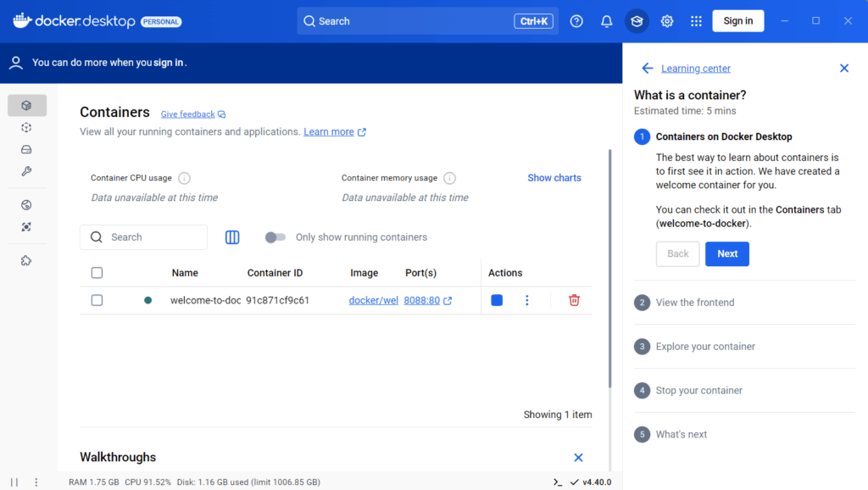Click the Docker Desktop whale logo
Image resolution: width=868 pixels, height=490 pixels.
click(x=22, y=20)
